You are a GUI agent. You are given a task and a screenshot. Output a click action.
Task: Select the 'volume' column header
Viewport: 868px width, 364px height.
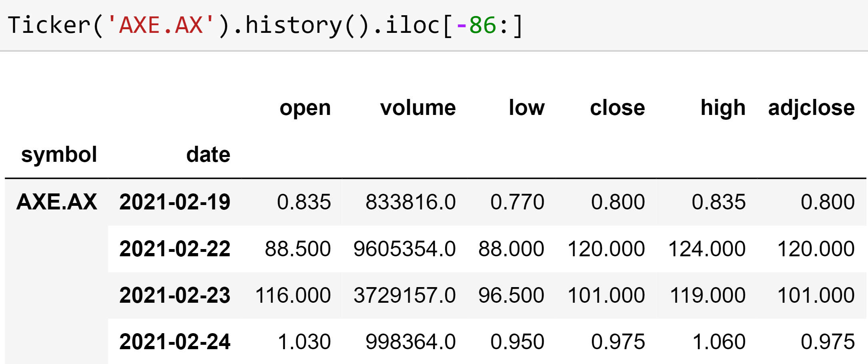(418, 108)
